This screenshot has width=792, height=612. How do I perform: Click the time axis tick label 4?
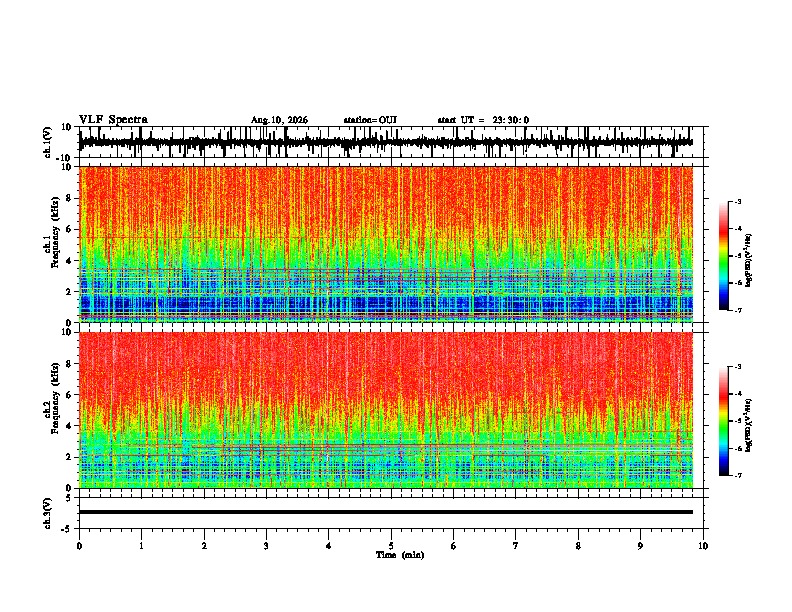[328, 546]
